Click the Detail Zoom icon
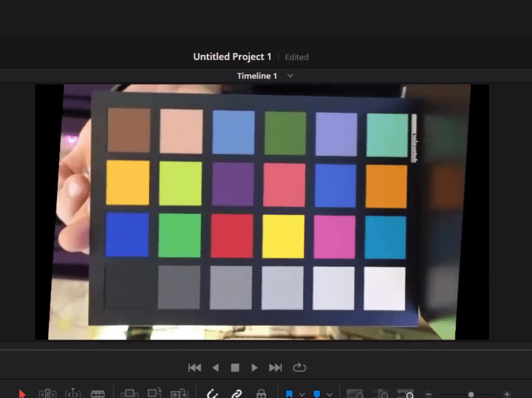The image size is (532, 398). 380,394
